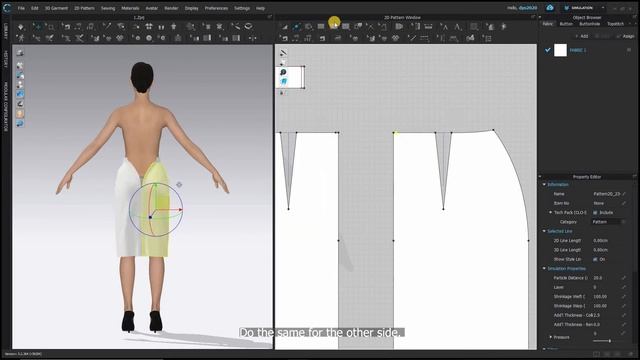Viewport: 640px width, 360px height.
Task: Open the LIBRARY side tab
Action: coord(6,31)
